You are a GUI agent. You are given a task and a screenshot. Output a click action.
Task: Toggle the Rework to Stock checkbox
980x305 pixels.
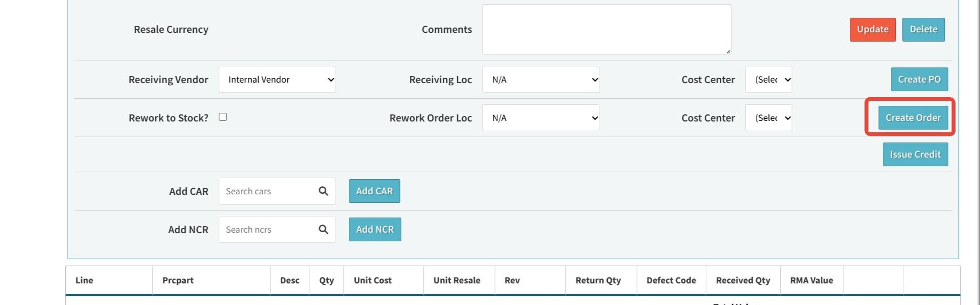[x=222, y=117]
